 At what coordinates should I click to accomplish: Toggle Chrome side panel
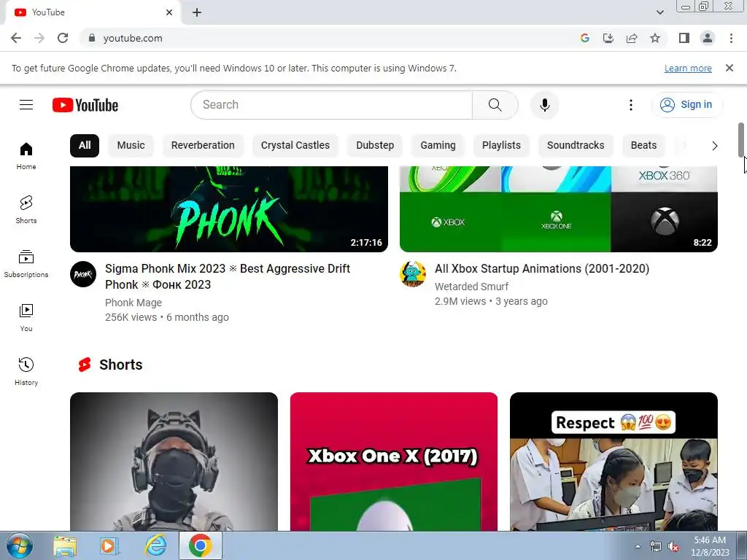click(x=684, y=38)
